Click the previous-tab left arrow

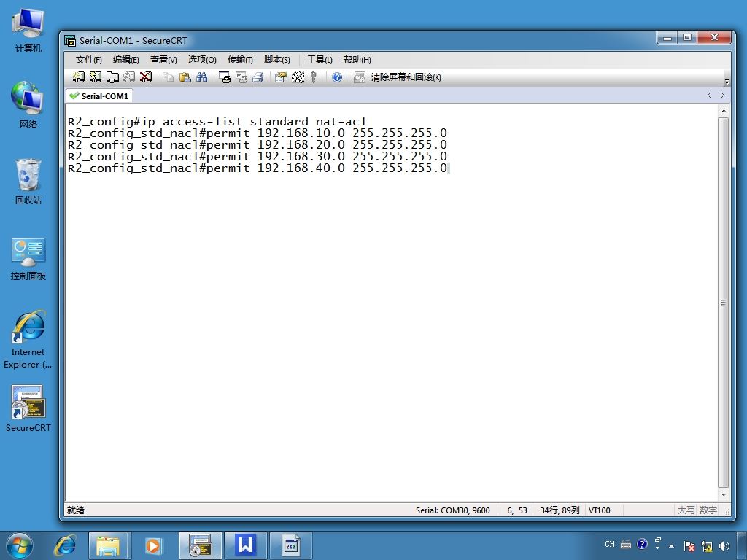(709, 96)
